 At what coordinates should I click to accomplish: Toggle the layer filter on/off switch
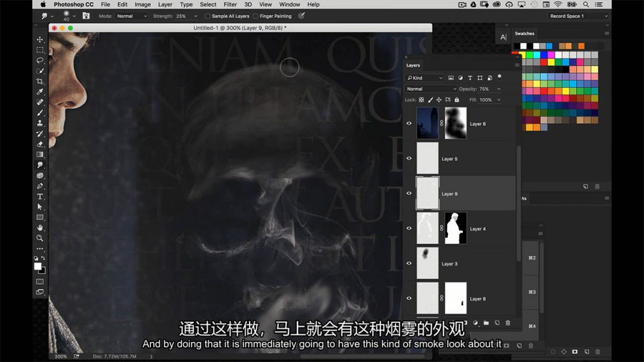tap(499, 77)
